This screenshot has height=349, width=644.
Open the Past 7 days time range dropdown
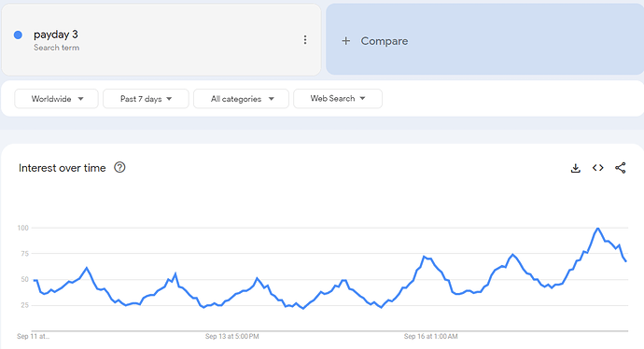tap(146, 99)
